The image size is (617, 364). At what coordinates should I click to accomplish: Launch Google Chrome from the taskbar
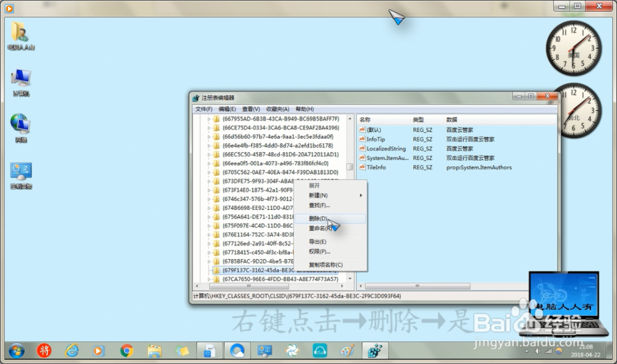tap(126, 350)
